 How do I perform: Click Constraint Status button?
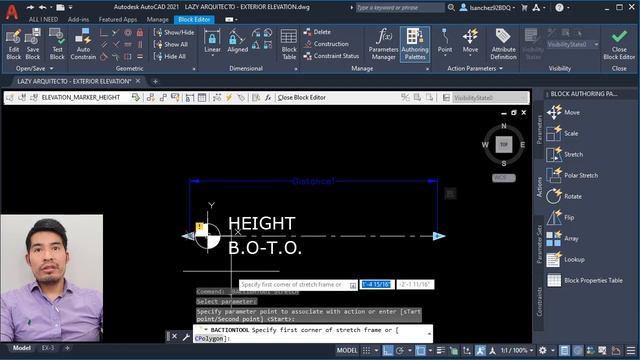coord(331,56)
